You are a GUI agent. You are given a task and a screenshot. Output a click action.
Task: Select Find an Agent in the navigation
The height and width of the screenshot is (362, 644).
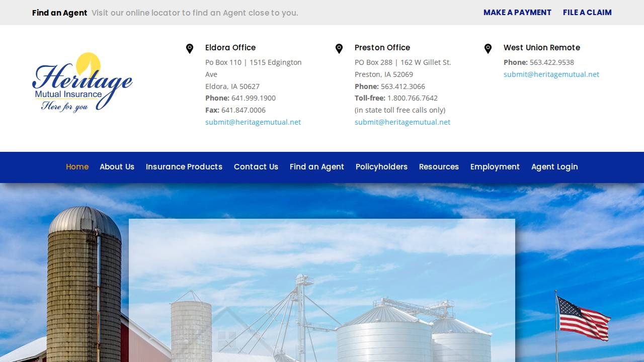(x=317, y=167)
